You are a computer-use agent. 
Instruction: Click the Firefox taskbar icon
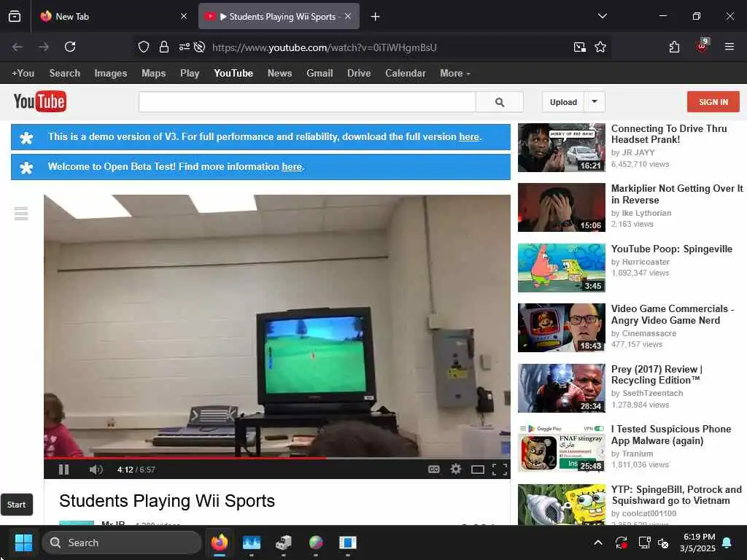tap(220, 542)
